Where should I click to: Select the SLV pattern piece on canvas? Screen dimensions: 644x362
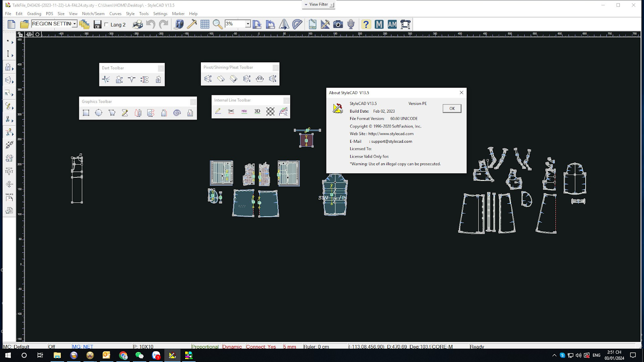[x=335, y=195]
